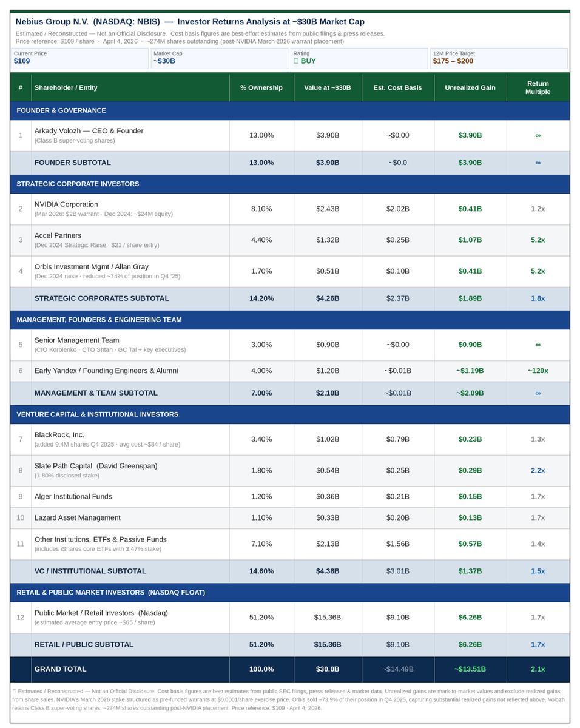Select the 'MANAGEMENT, FOUNDERS & ENGINEERING TEAM' section band
The image size is (580, 728).
[x=290, y=320]
